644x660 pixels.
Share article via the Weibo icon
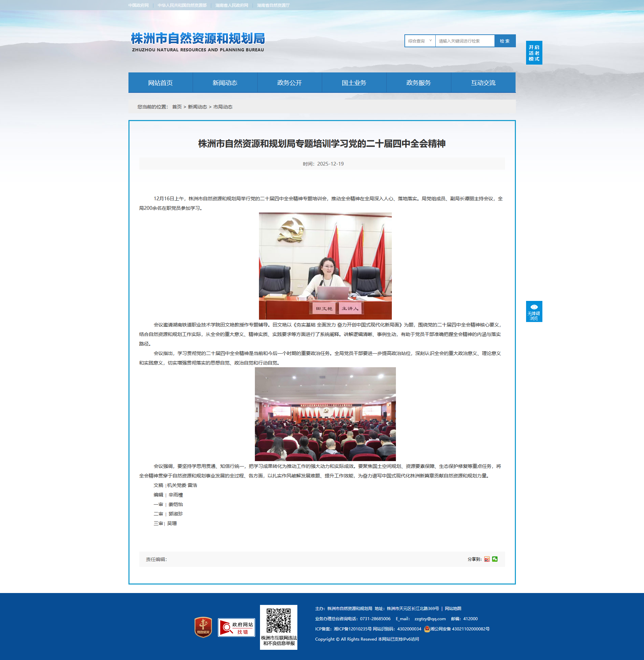tap(487, 559)
